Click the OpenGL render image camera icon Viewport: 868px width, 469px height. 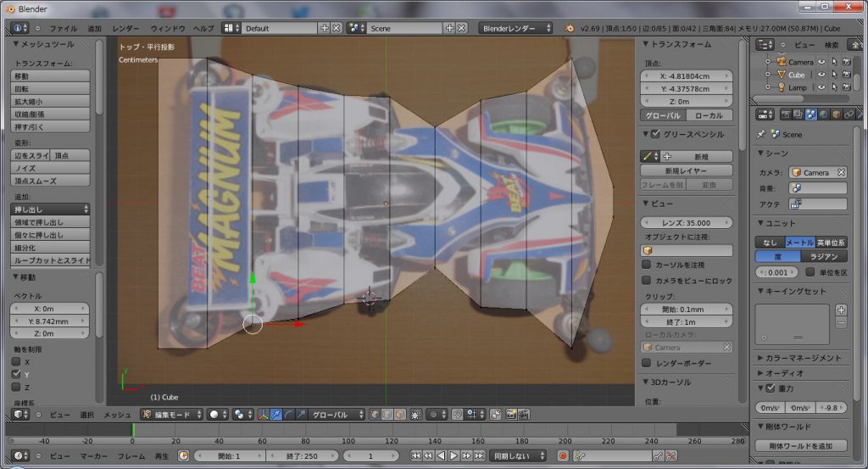[x=511, y=414]
